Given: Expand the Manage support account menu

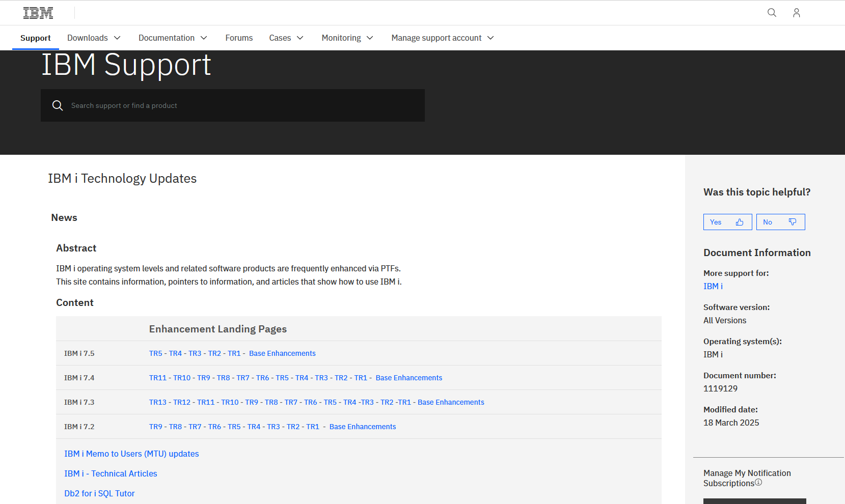Looking at the screenshot, I should click(x=443, y=38).
